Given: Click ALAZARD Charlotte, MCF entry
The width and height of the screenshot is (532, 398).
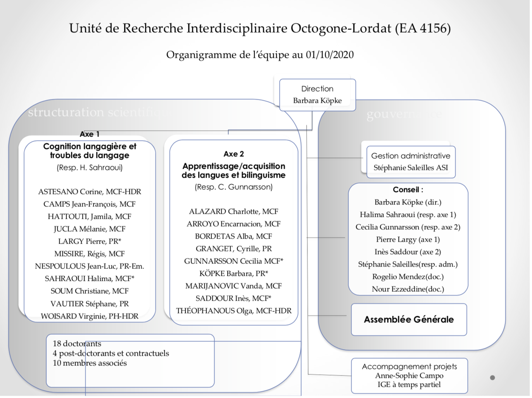Looking at the screenshot, I should pos(234,211).
